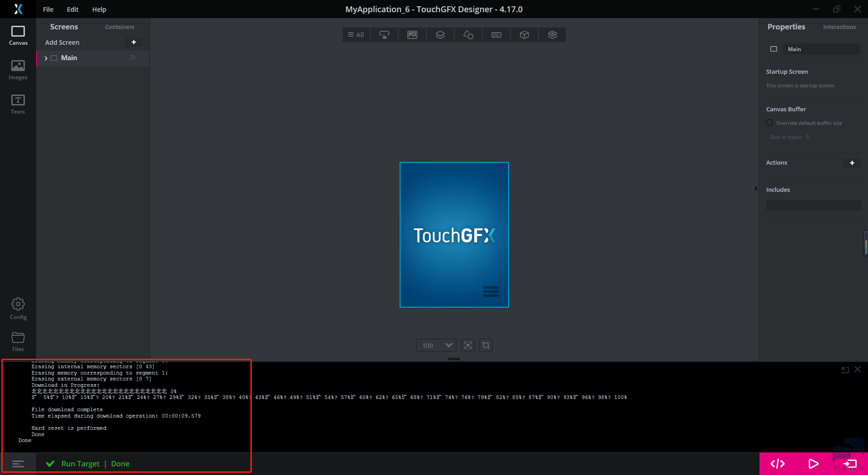868x475 pixels.
Task: Switch to the Properties tab
Action: [786, 27]
